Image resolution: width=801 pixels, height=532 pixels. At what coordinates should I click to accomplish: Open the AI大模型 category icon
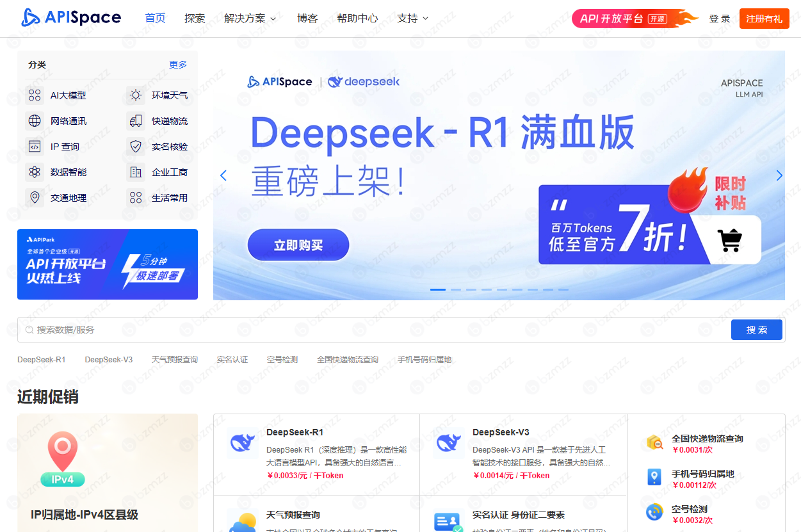35,95
